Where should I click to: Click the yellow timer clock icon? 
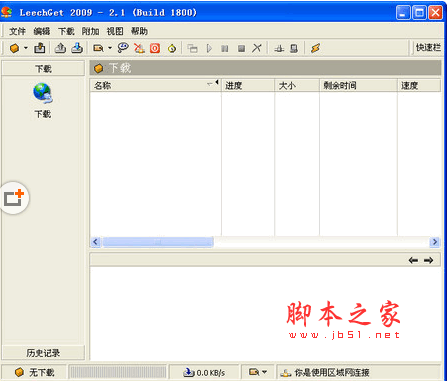[x=172, y=48]
